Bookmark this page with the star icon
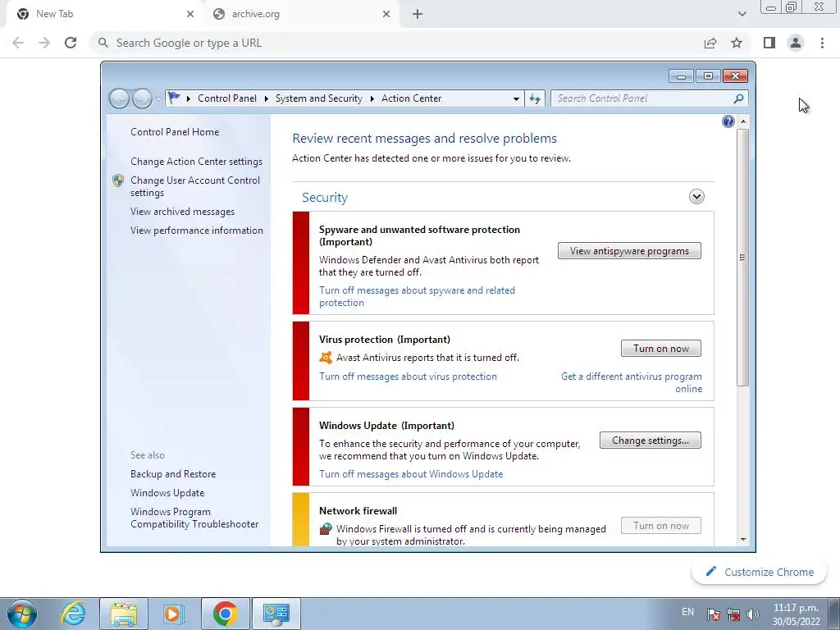Screen dimensions: 840x630 pos(737,43)
